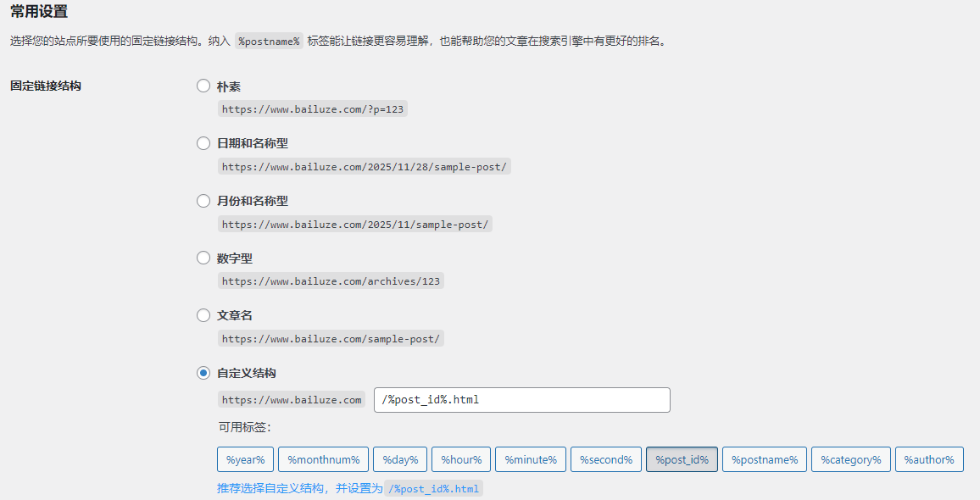Image resolution: width=980 pixels, height=500 pixels.
Task: Insert the %year% tag
Action: pos(245,459)
